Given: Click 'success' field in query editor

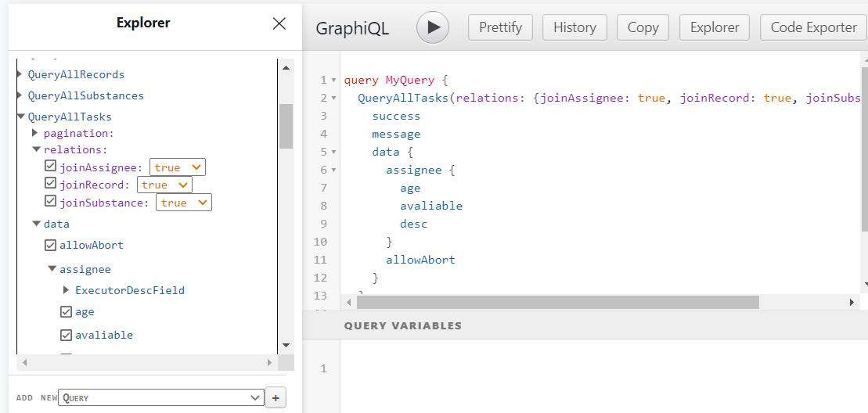Looking at the screenshot, I should [396, 116].
